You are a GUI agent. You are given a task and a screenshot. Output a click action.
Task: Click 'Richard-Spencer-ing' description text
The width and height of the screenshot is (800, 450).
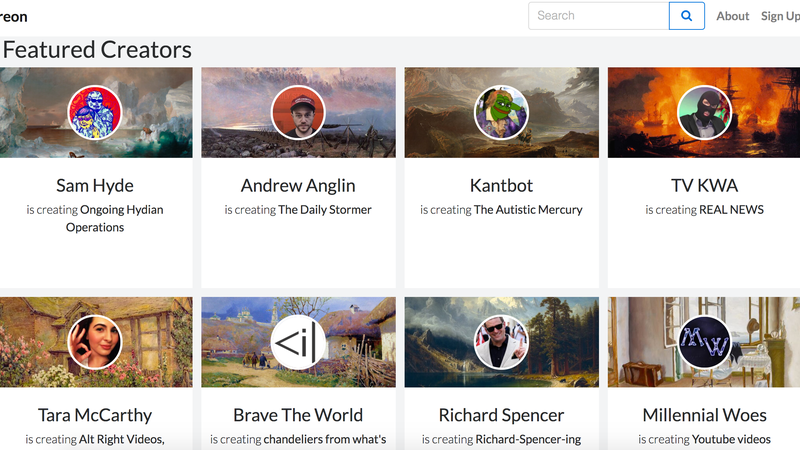(528, 439)
